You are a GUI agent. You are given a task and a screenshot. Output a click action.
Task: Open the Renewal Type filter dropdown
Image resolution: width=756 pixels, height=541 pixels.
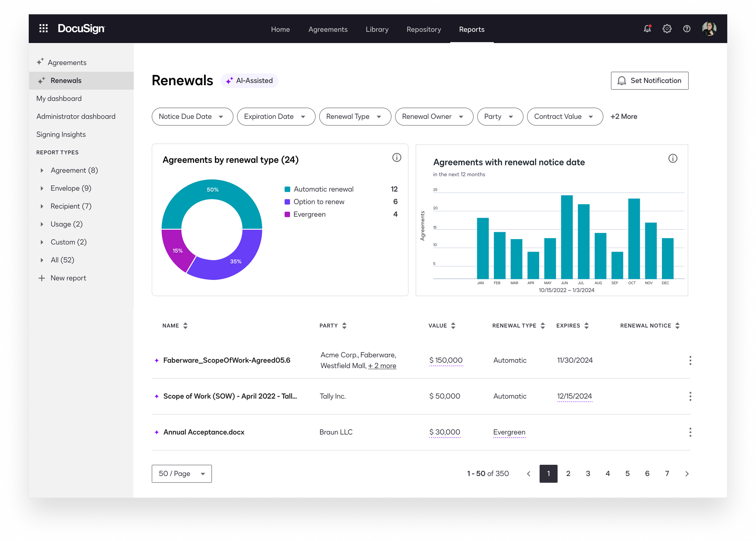click(x=355, y=117)
